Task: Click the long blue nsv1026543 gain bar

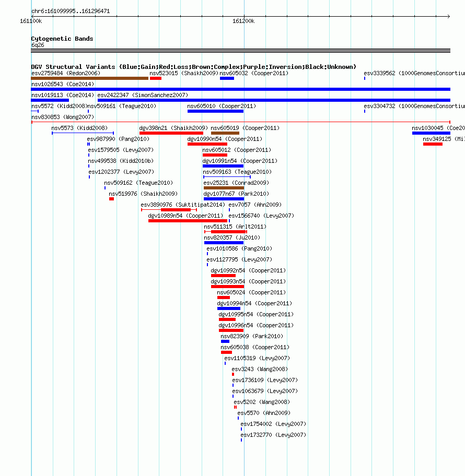Action: pyautogui.click(x=240, y=89)
